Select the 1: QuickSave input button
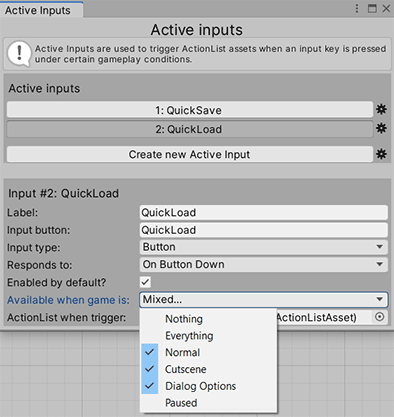The height and width of the screenshot is (417, 394). point(190,110)
